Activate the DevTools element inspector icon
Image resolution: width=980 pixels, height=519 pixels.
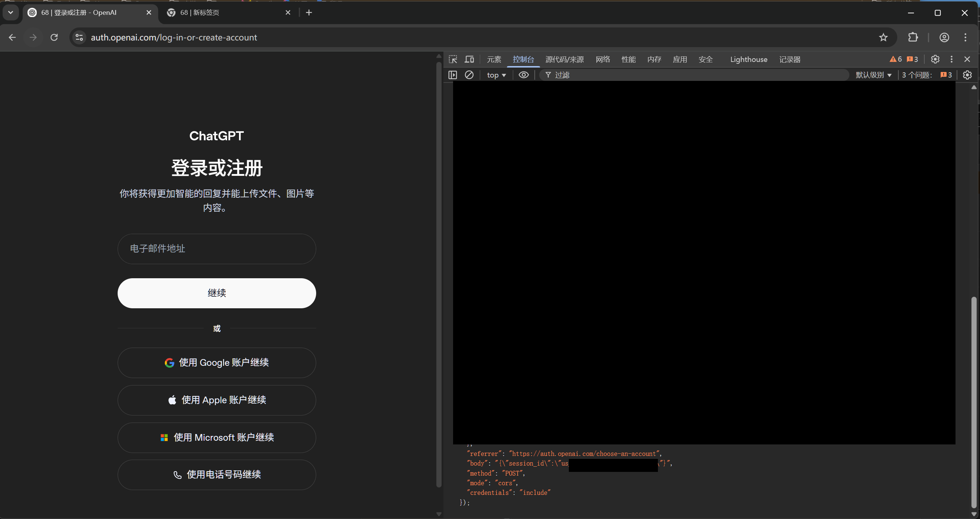click(x=453, y=59)
